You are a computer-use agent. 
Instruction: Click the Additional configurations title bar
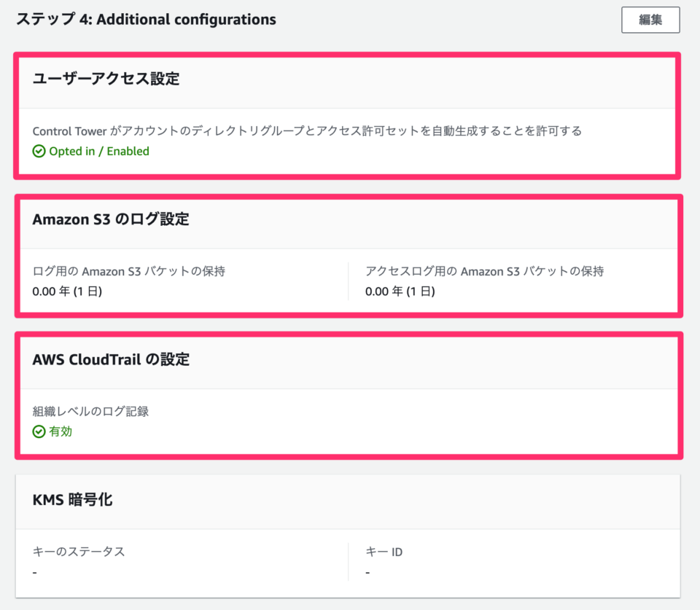pos(146,19)
